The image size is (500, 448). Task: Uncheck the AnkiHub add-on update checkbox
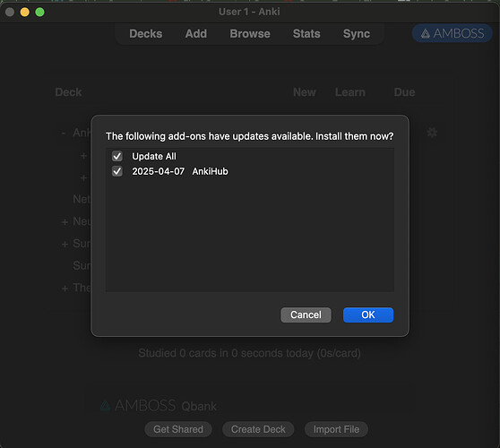click(117, 171)
